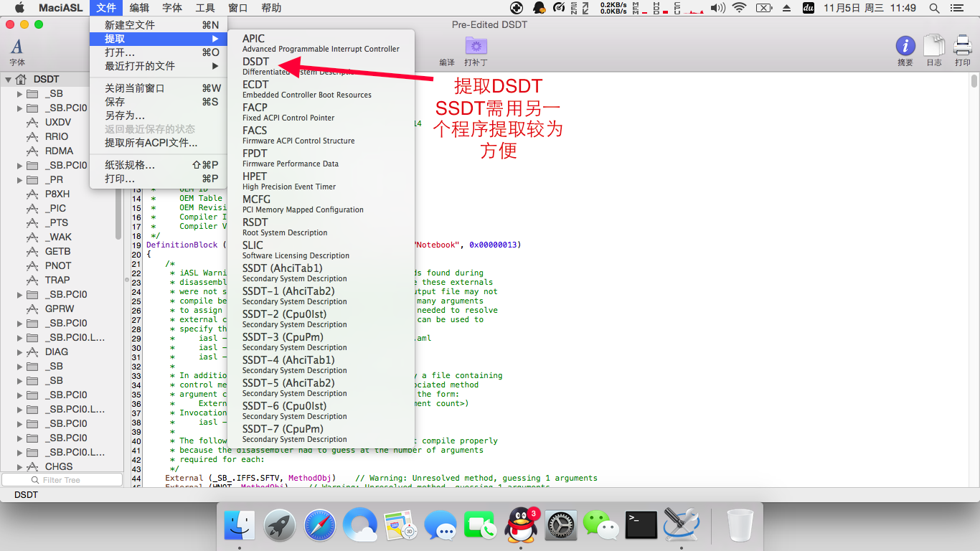Open the 文件 (File) menu

106,8
